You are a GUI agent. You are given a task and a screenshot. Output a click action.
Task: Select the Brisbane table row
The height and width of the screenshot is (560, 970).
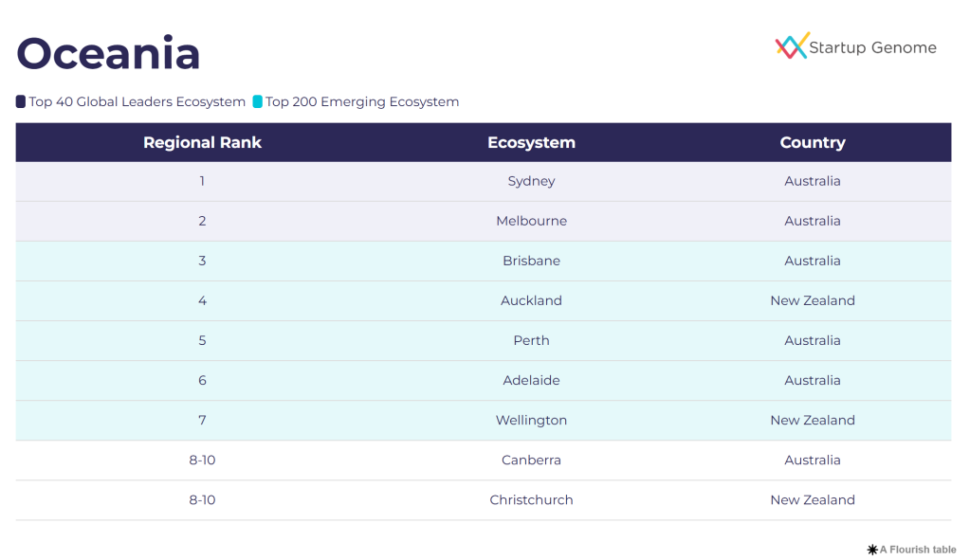[x=531, y=261]
